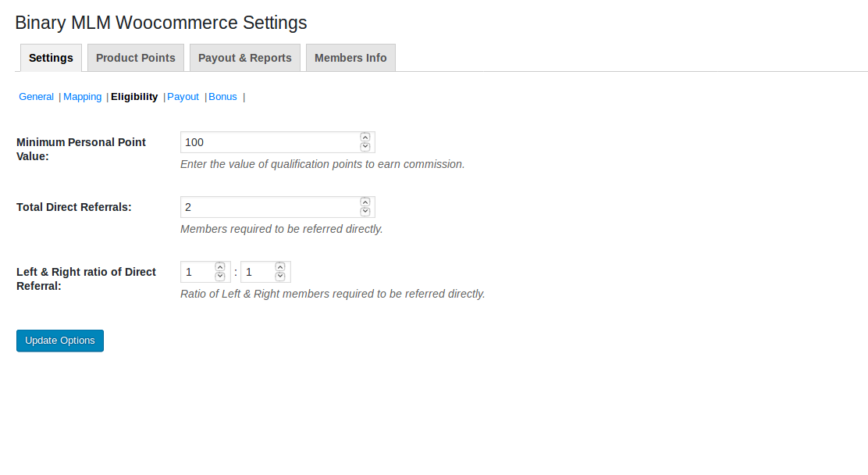Viewport: 868px width, 475px height.
Task: Focus the Minimum Personal Point Value field
Action: click(270, 142)
